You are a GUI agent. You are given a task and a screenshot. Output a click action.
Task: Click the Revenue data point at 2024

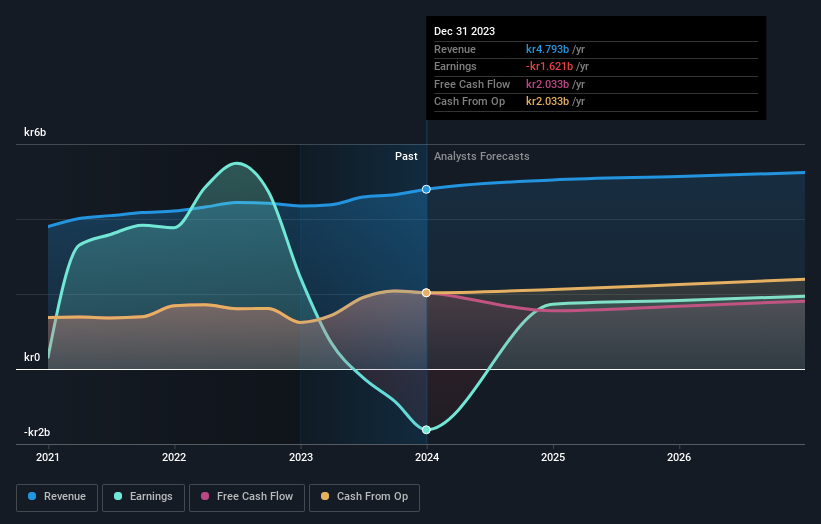tap(426, 189)
